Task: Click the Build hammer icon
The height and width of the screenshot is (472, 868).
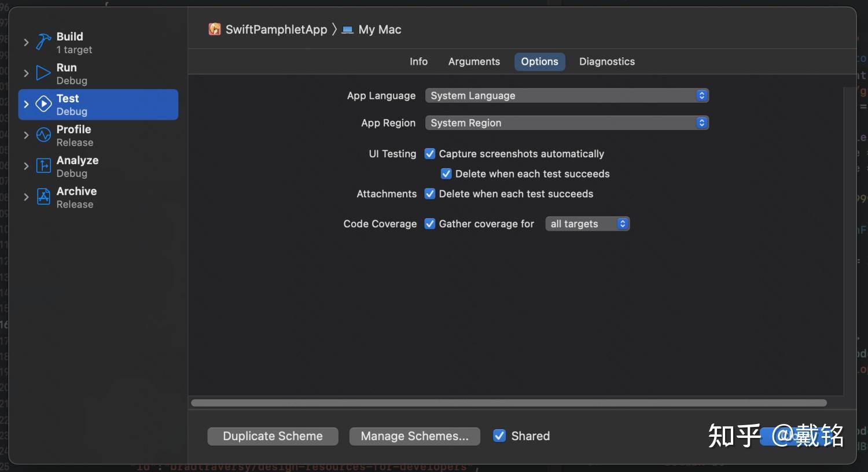Action: (x=43, y=42)
